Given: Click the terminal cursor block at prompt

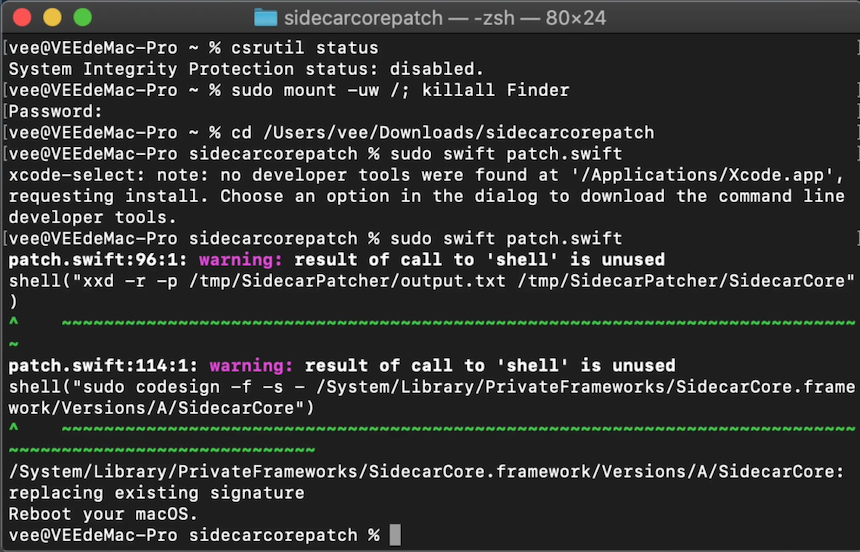Looking at the screenshot, I should click(x=395, y=535).
